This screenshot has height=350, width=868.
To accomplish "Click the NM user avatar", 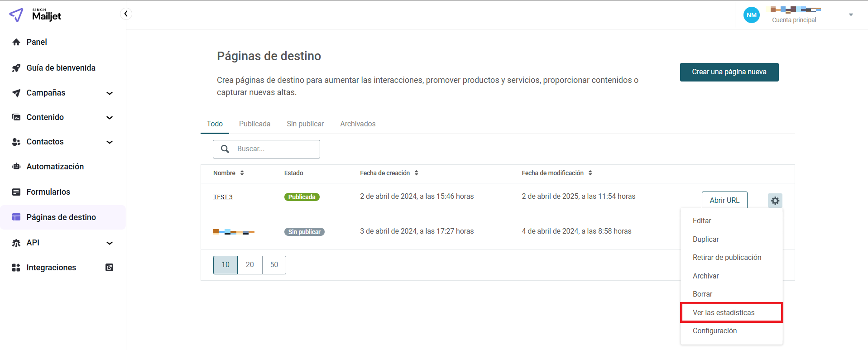I will tap(752, 15).
